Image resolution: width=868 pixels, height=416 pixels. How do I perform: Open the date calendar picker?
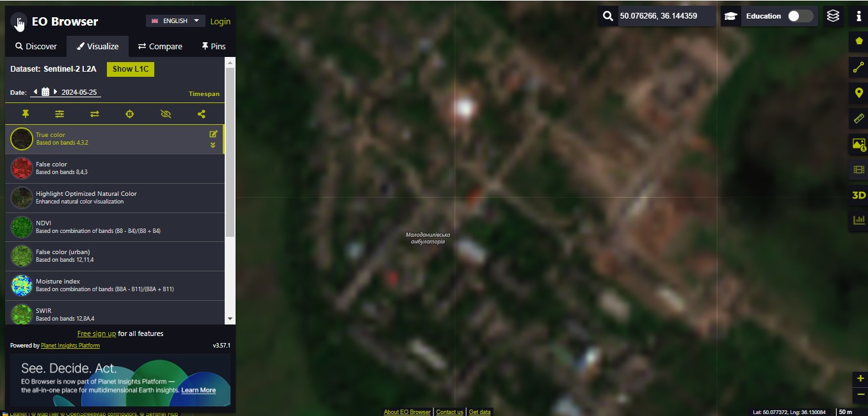click(45, 92)
